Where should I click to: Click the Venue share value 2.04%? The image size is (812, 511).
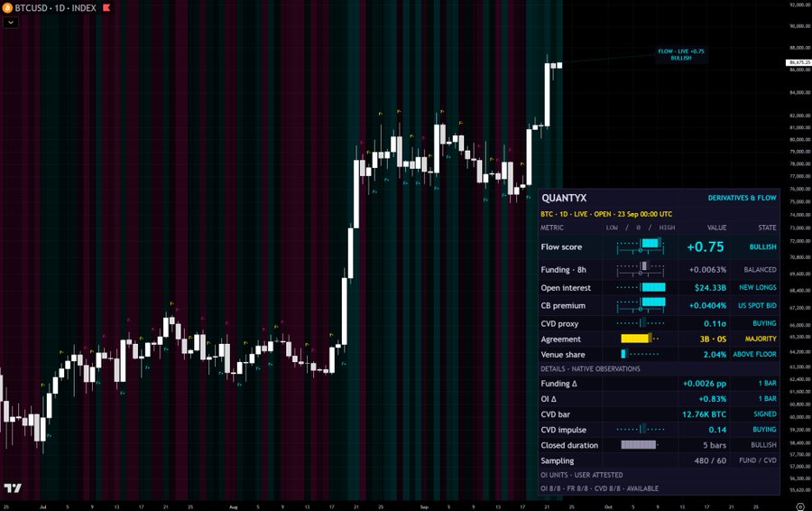click(x=715, y=355)
